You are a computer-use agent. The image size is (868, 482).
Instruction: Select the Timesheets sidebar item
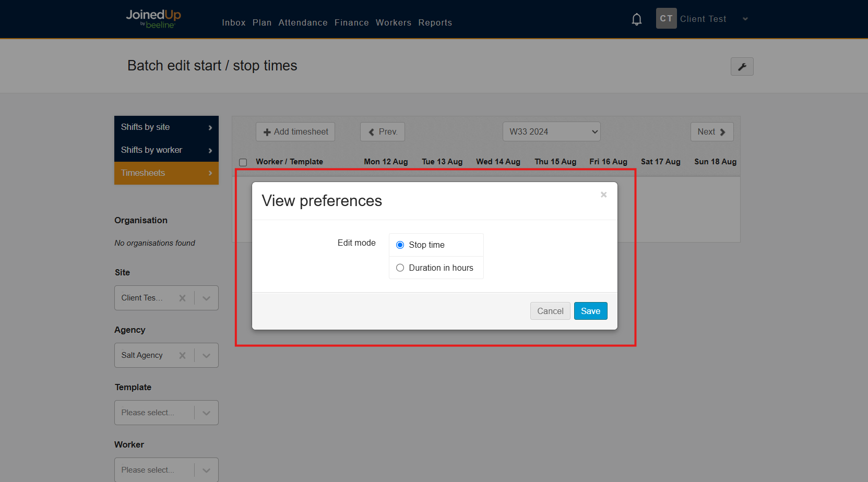click(166, 173)
